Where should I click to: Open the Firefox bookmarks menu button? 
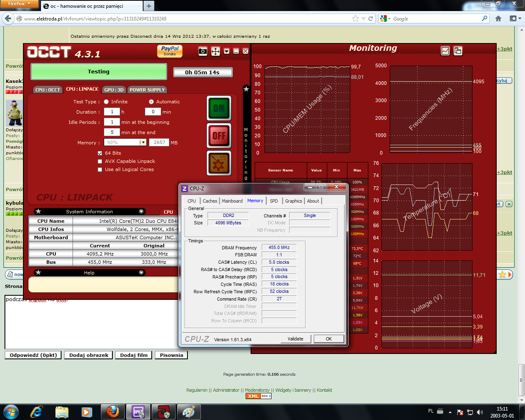(515, 18)
